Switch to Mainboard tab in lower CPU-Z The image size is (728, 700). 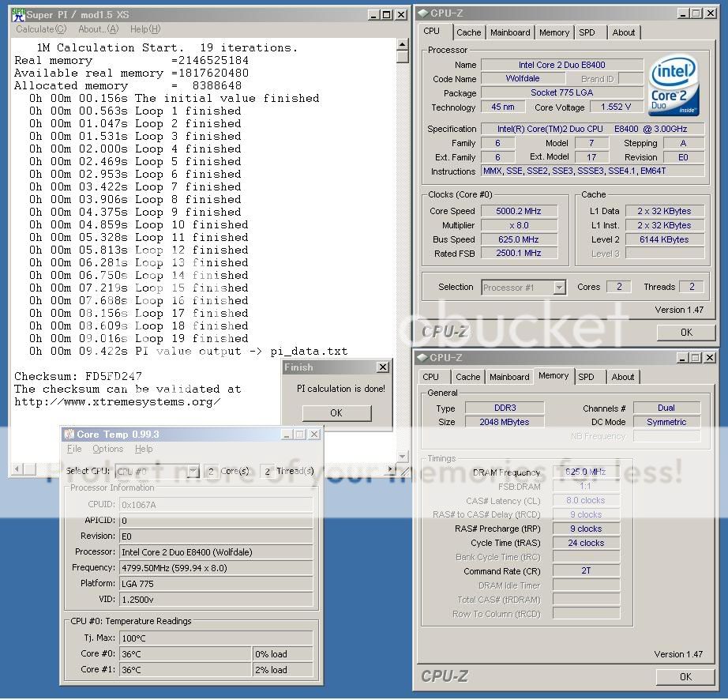tap(509, 377)
